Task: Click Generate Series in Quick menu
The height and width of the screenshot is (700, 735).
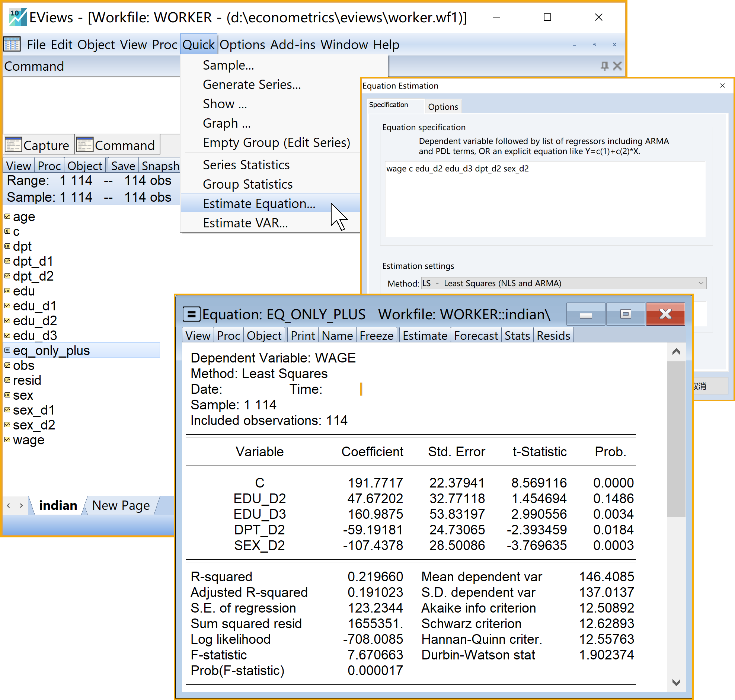Action: click(x=252, y=85)
